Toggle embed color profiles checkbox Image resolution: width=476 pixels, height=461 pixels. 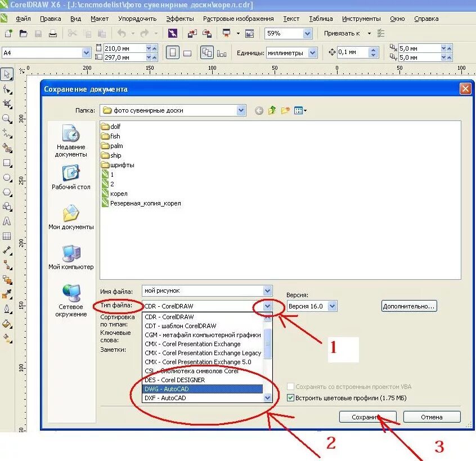point(290,397)
